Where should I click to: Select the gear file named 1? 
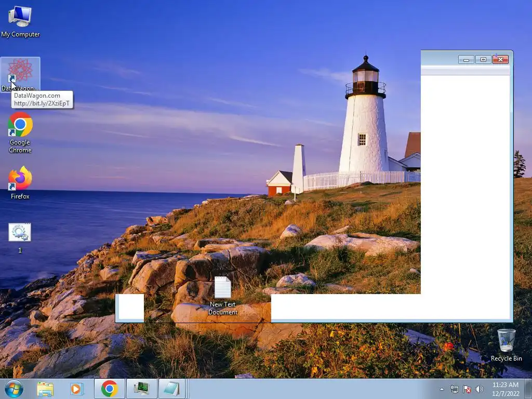[x=20, y=238]
